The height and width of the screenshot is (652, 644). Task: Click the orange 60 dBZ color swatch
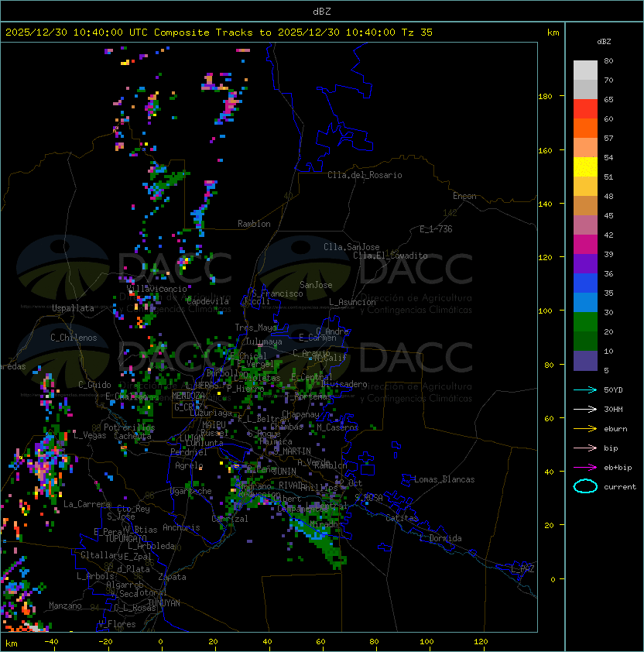pyautogui.click(x=585, y=129)
